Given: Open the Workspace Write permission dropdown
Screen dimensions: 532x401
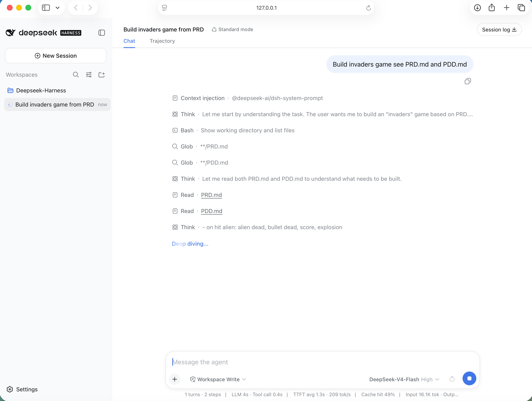Looking at the screenshot, I should coord(218,379).
